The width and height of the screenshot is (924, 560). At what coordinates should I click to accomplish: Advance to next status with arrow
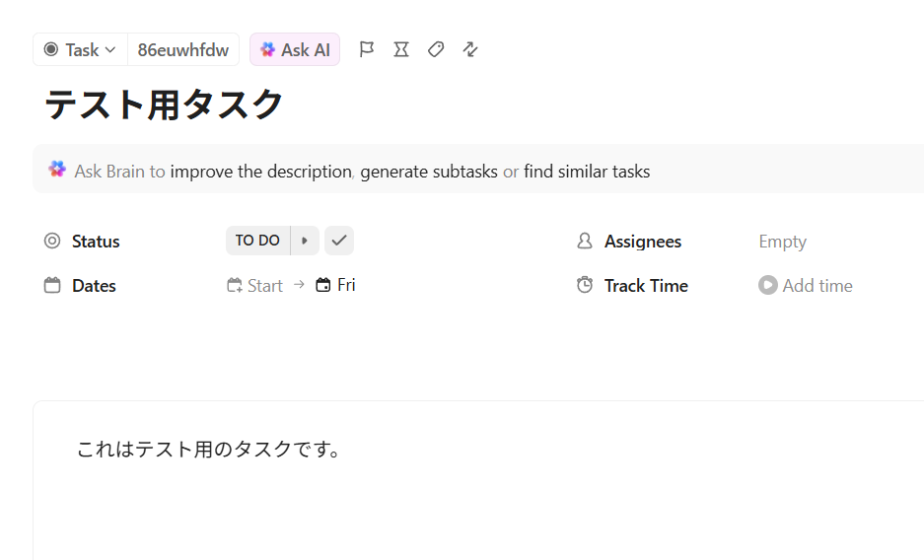click(305, 241)
